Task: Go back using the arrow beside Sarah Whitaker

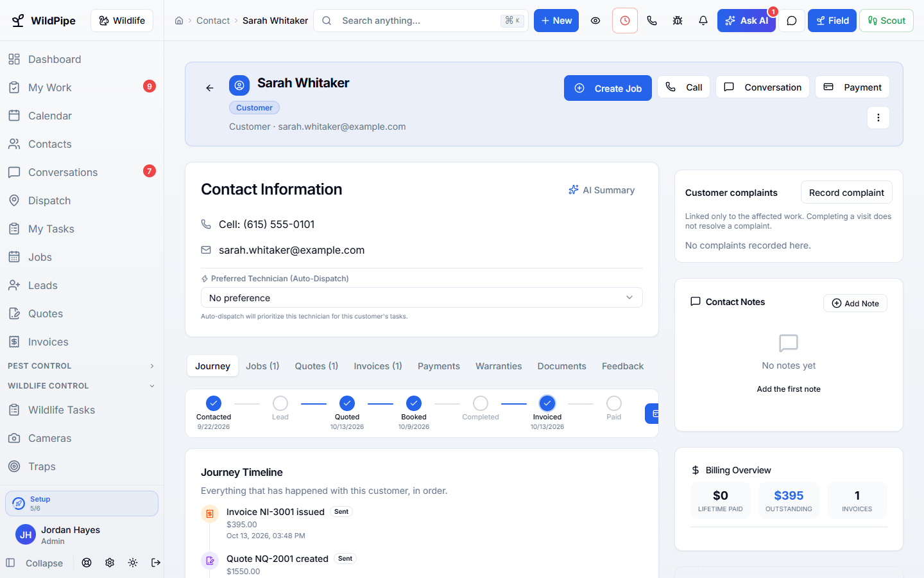Action: point(210,88)
